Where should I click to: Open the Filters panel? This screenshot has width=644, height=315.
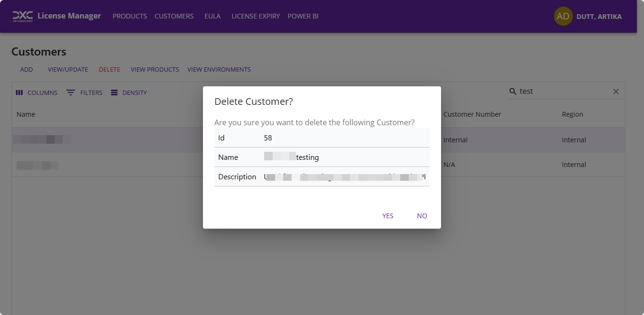pyautogui.click(x=84, y=93)
